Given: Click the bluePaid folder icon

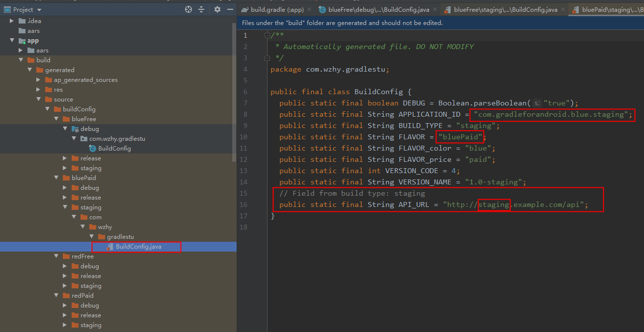Looking at the screenshot, I should tap(66, 178).
